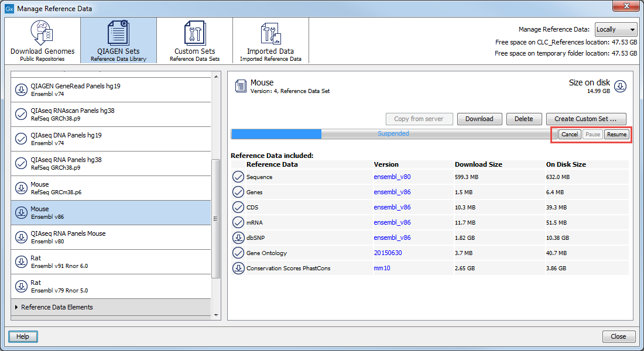Click checkmark icon for QIAseq DNA Panels hg19
Screen dimensions: 644x351
coord(21,139)
